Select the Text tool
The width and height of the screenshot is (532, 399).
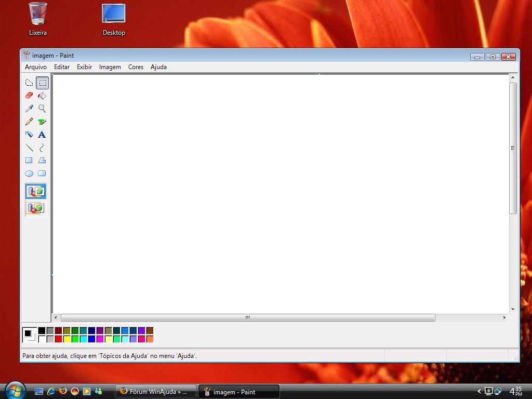click(42, 135)
